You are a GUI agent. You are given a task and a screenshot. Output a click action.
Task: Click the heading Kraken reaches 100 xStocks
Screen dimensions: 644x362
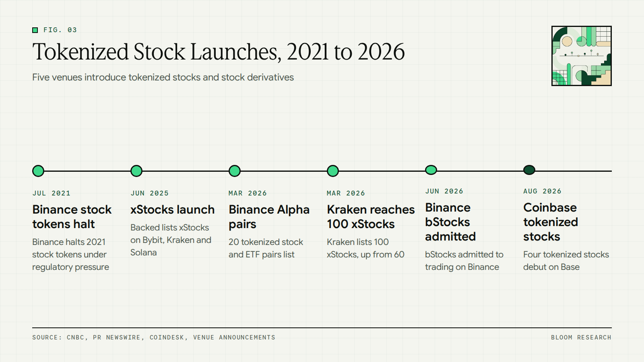[x=371, y=217]
